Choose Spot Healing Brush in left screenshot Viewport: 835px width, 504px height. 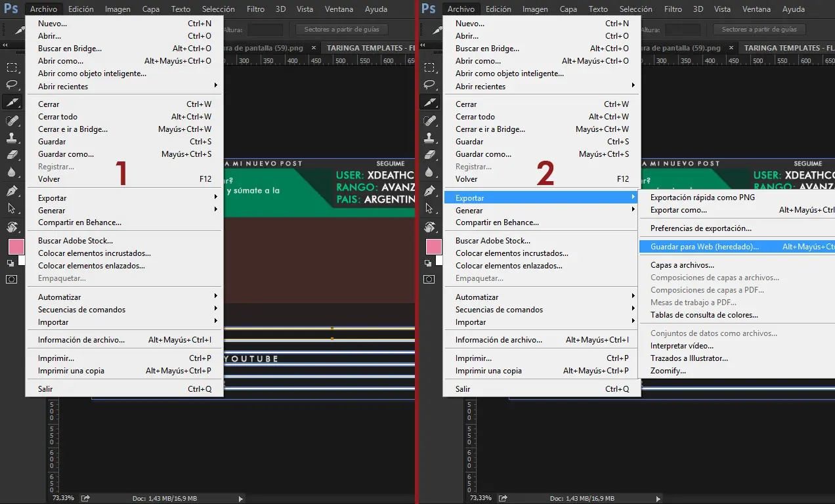(x=12, y=120)
